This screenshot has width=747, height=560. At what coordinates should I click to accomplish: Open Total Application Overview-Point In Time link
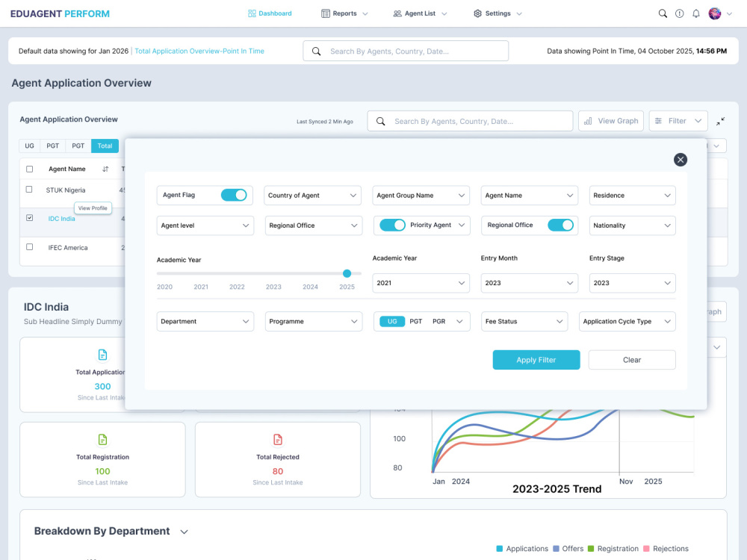point(199,51)
